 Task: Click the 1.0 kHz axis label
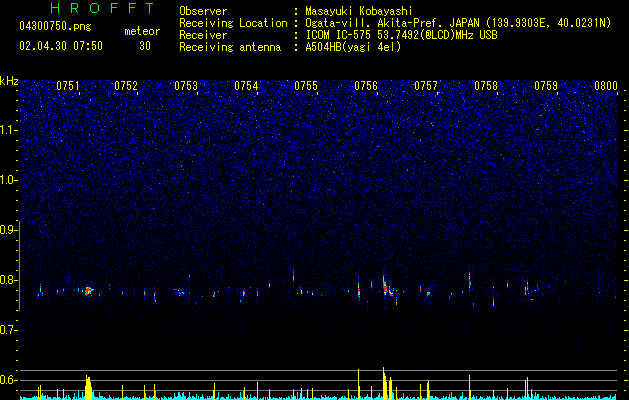pyautogui.click(x=8, y=180)
